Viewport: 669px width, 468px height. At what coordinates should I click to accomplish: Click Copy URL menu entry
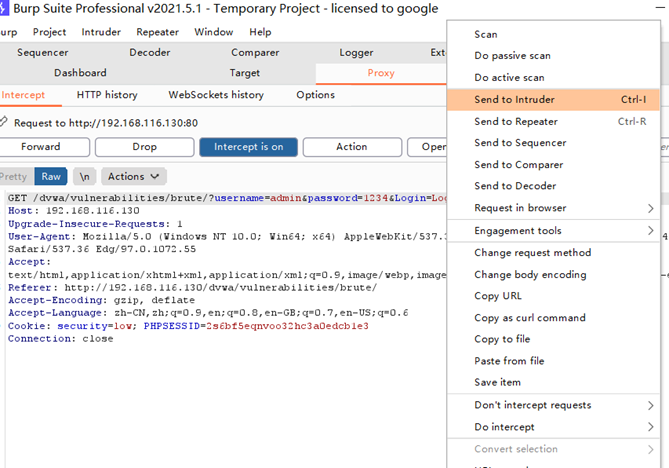click(553, 296)
